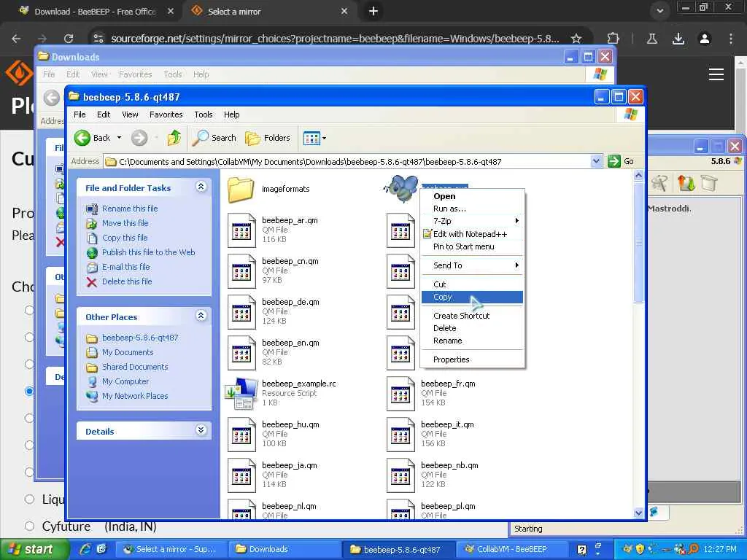Select the imageformats folder icon
Viewport: 747px width, 560px height.
tap(241, 189)
